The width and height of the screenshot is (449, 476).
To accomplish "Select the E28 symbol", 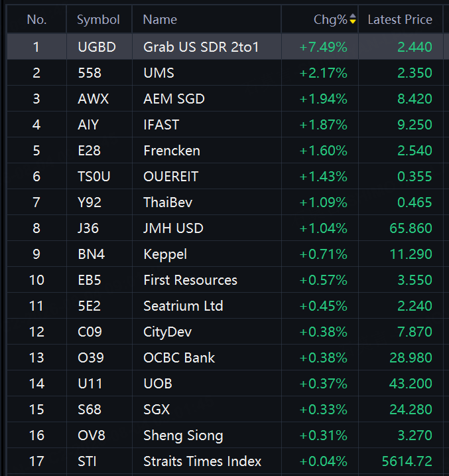I will [x=89, y=151].
